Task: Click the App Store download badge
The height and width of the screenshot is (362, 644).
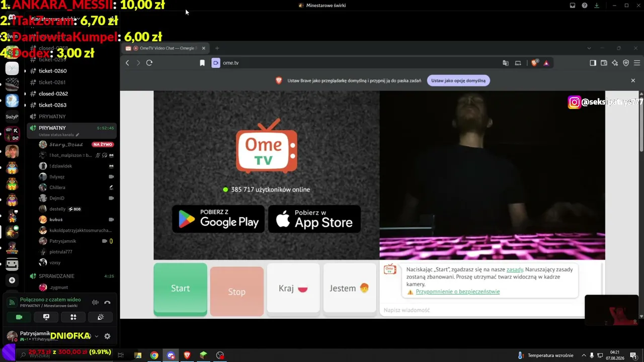Action: (x=314, y=219)
